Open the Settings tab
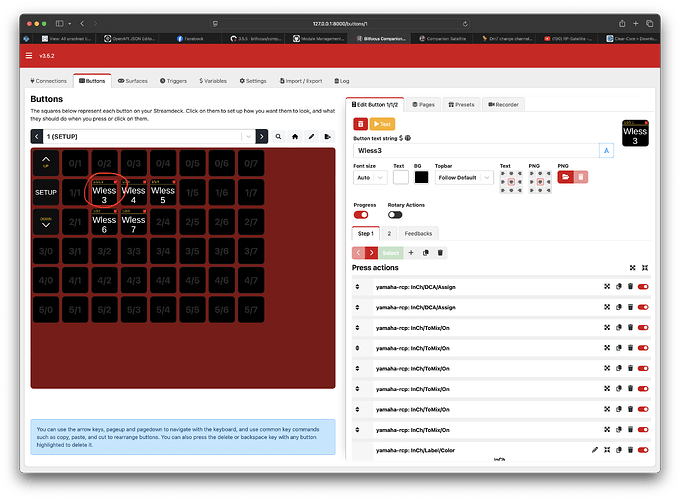Viewport: 681px width, 500px height. (253, 81)
